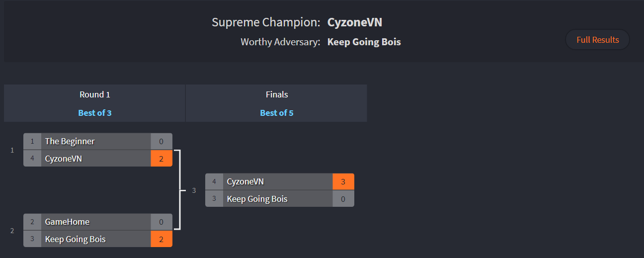Select CyzoneVN in the Finals match
This screenshot has width=644, height=258.
coord(280,181)
